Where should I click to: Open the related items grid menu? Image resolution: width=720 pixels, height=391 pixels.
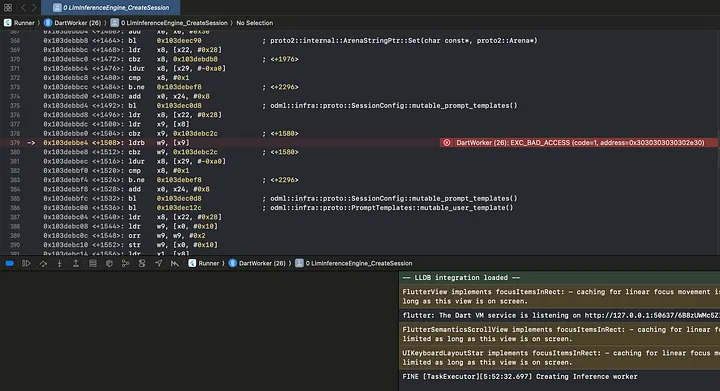pos(8,7)
